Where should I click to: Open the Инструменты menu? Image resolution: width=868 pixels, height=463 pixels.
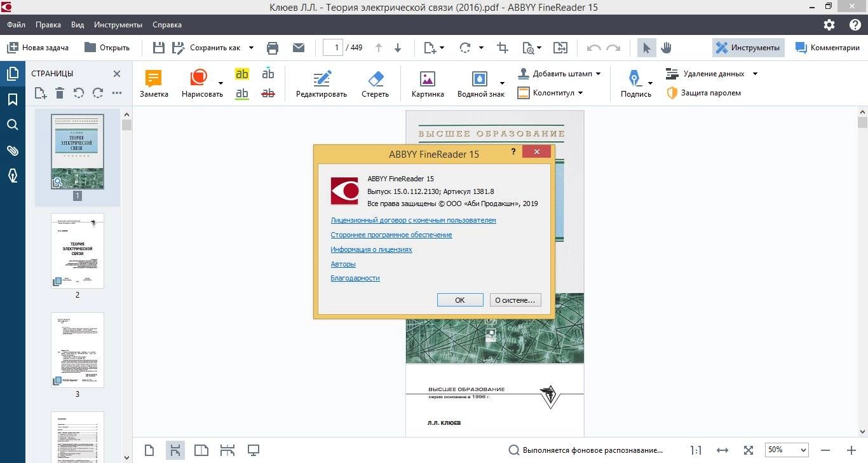[118, 25]
